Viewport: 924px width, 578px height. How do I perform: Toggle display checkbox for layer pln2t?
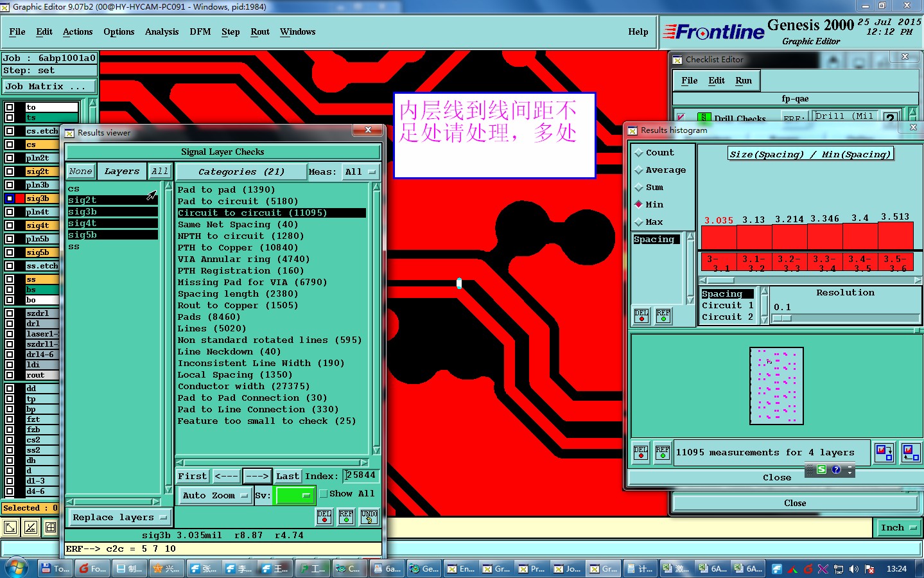point(10,158)
